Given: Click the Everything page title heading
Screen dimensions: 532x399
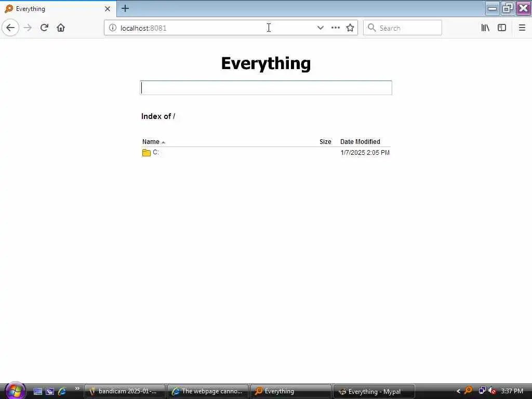Looking at the screenshot, I should click(x=266, y=63).
